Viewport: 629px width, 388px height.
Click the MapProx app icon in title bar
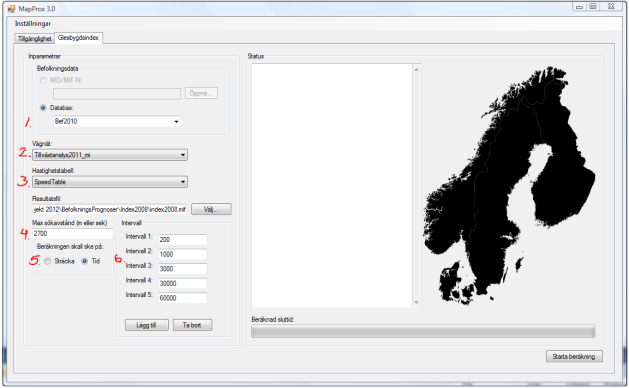click(x=11, y=8)
